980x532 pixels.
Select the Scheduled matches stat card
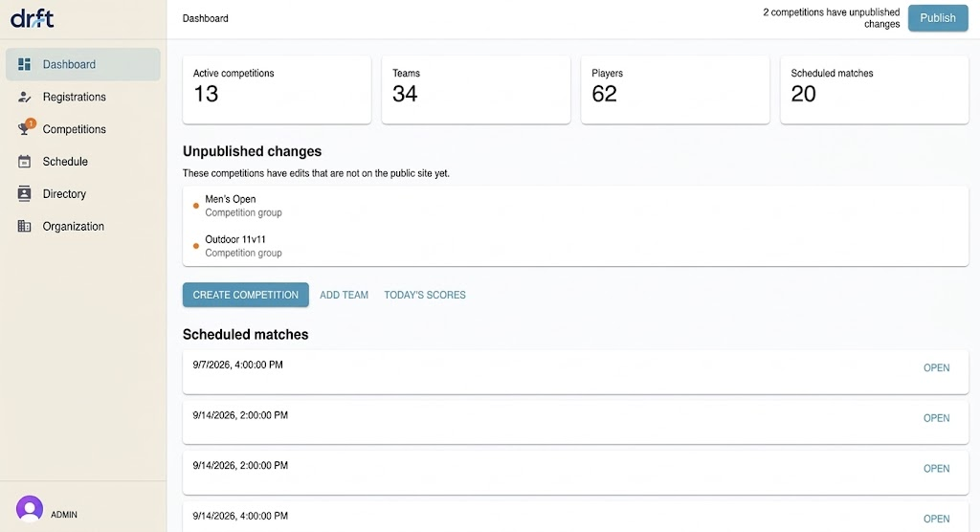click(x=875, y=90)
